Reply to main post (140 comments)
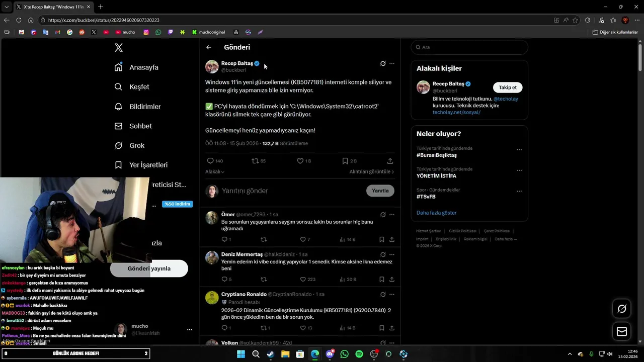This screenshot has width=644, height=362. pos(215,161)
